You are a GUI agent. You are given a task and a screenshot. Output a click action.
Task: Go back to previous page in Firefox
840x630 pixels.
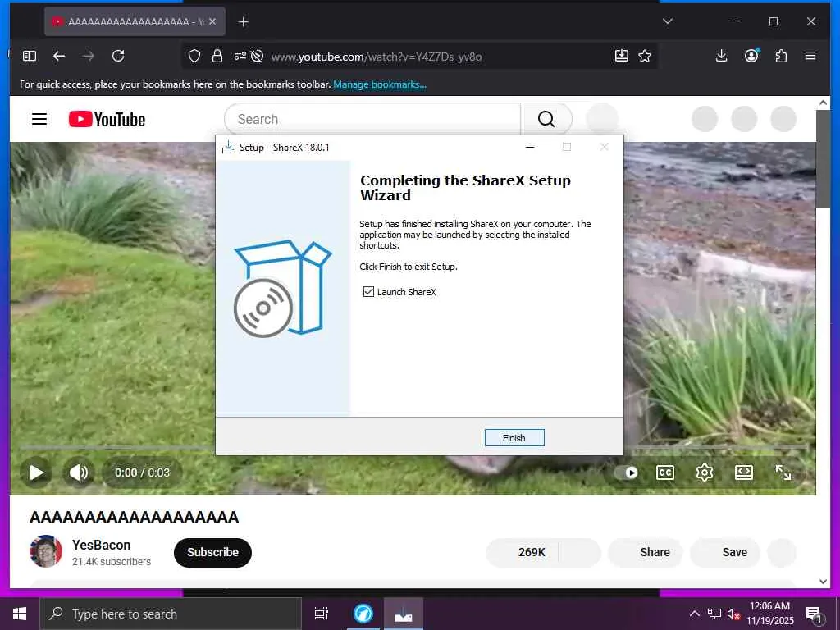59,56
